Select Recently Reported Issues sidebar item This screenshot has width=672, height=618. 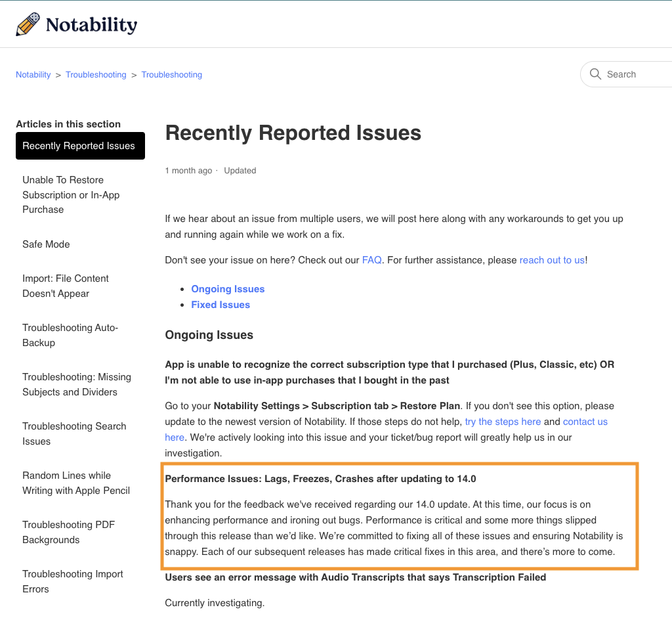tap(79, 146)
